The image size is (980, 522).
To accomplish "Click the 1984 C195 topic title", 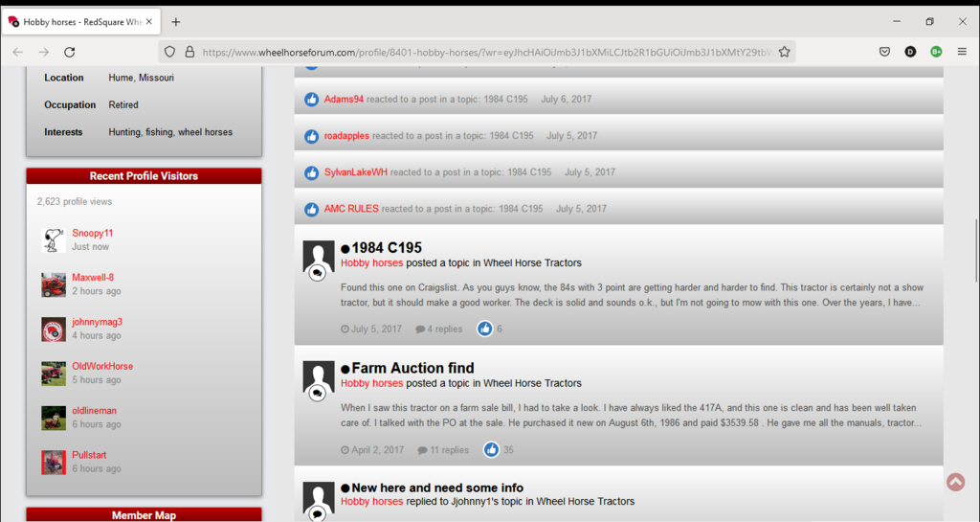I will coord(387,248).
